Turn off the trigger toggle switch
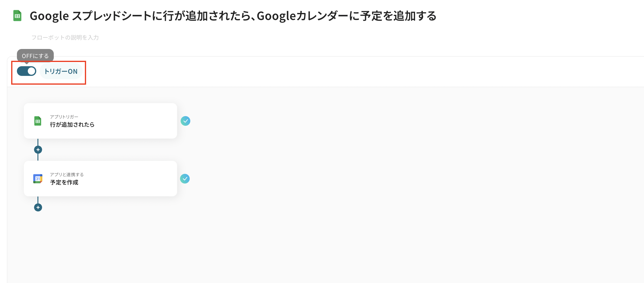The height and width of the screenshot is (283, 644). click(27, 71)
